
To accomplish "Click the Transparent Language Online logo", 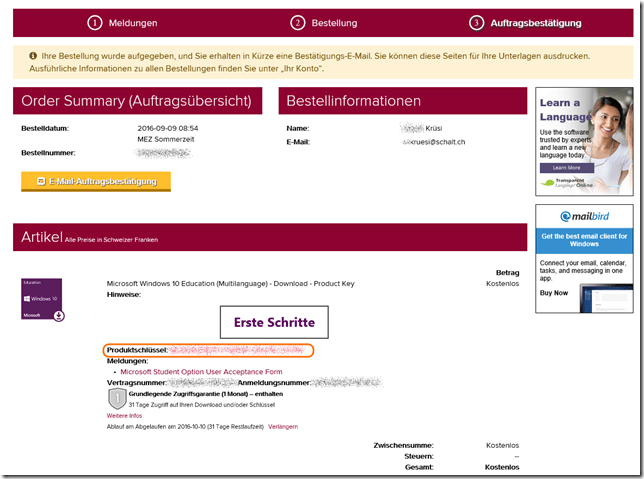I will (566, 183).
